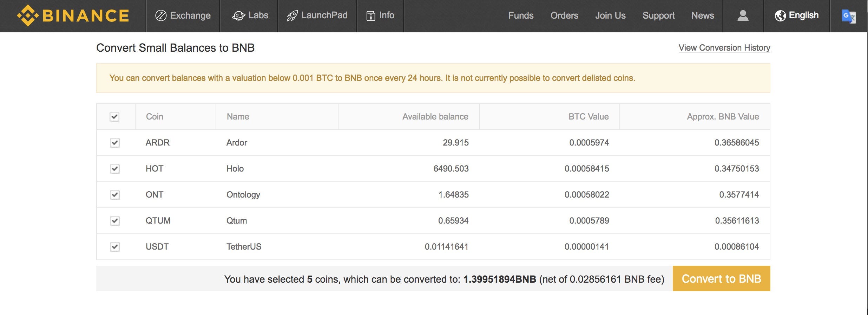Click the Convert to BNB button
868x315 pixels.
coord(722,278)
